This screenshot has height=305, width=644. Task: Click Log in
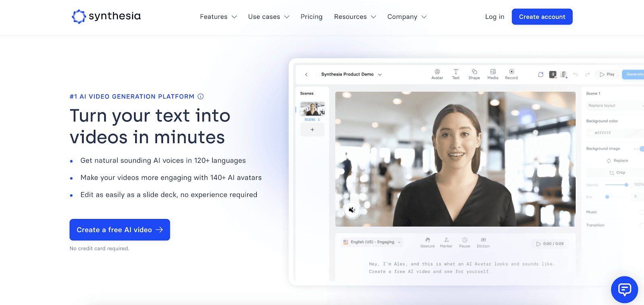495,17
